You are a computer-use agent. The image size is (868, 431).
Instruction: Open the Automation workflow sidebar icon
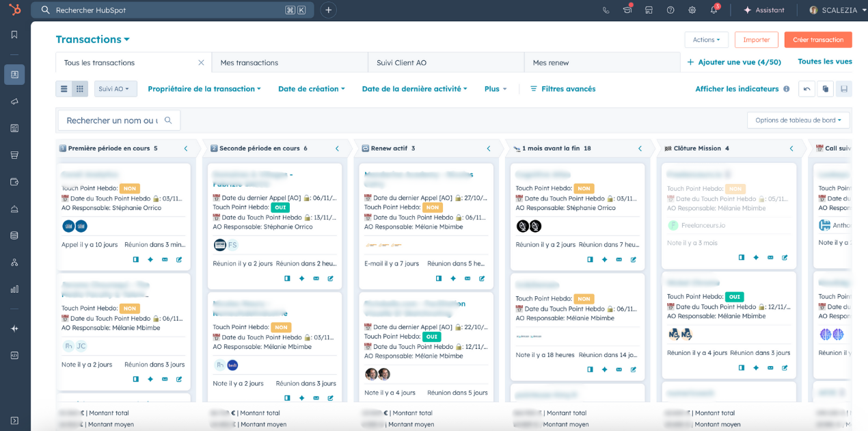[x=14, y=262]
